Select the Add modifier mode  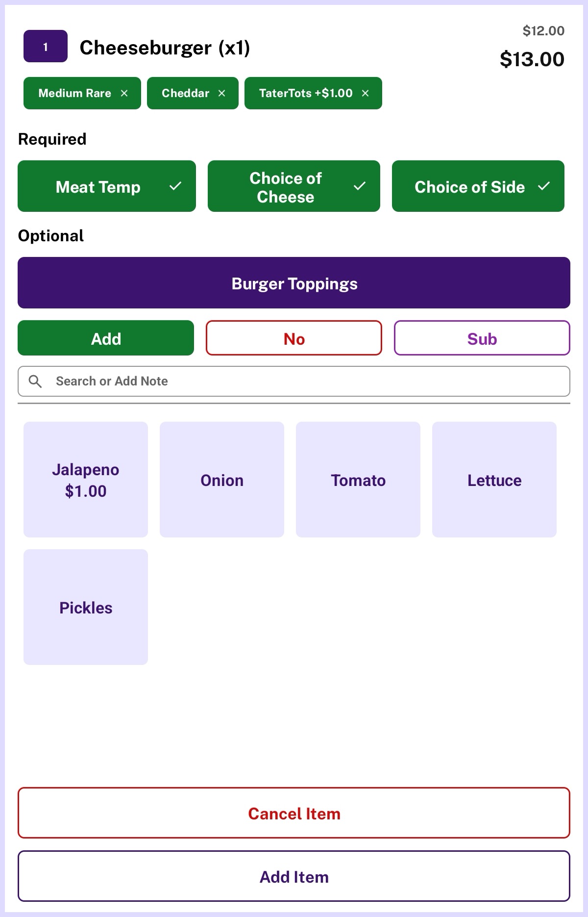(106, 338)
